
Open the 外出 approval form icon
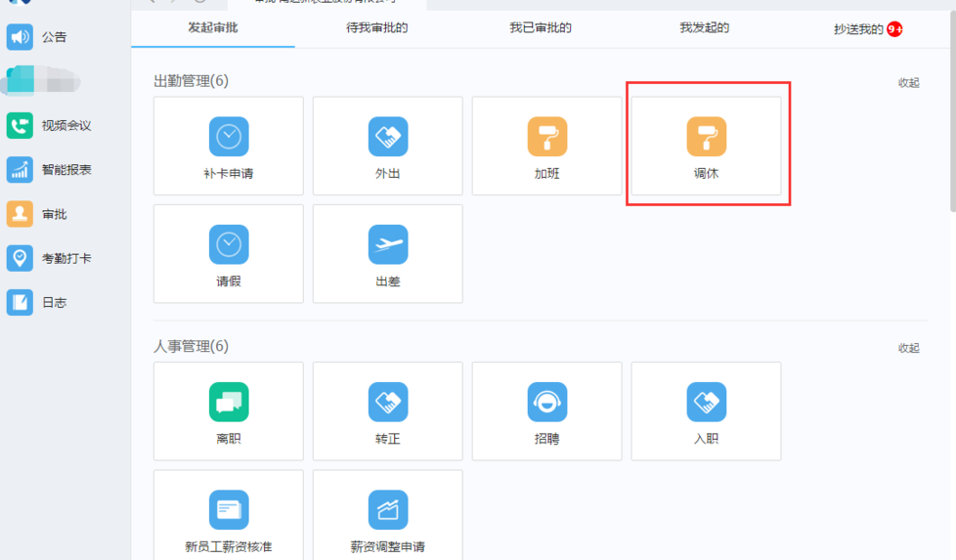[388, 137]
